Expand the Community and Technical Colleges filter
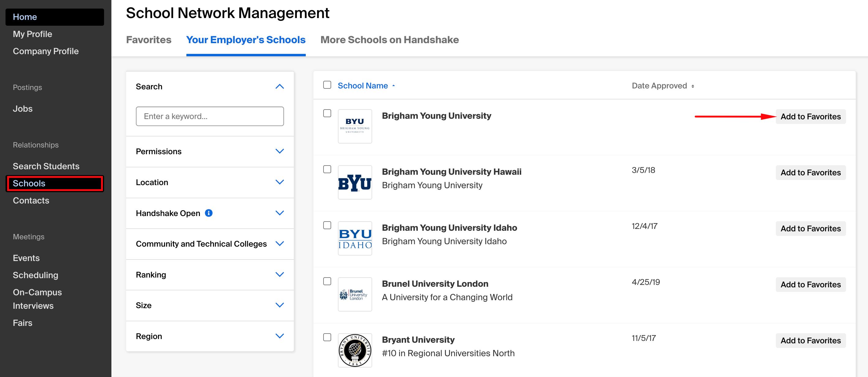 tap(279, 244)
